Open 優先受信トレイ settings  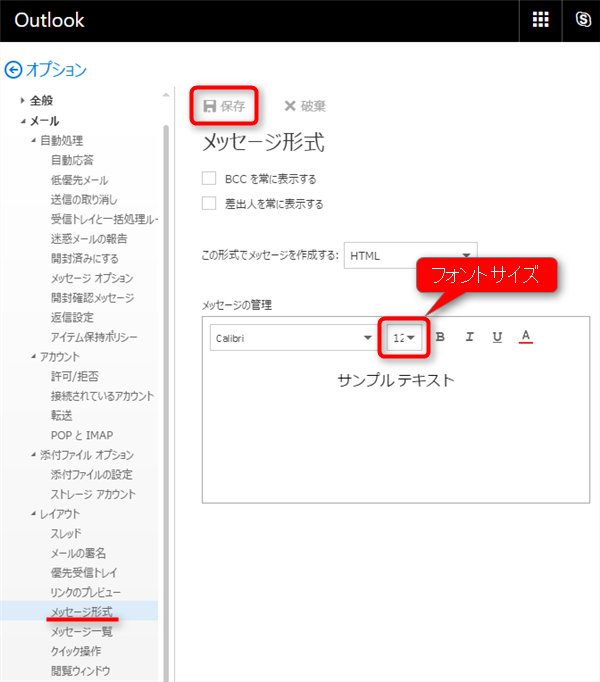(x=84, y=573)
